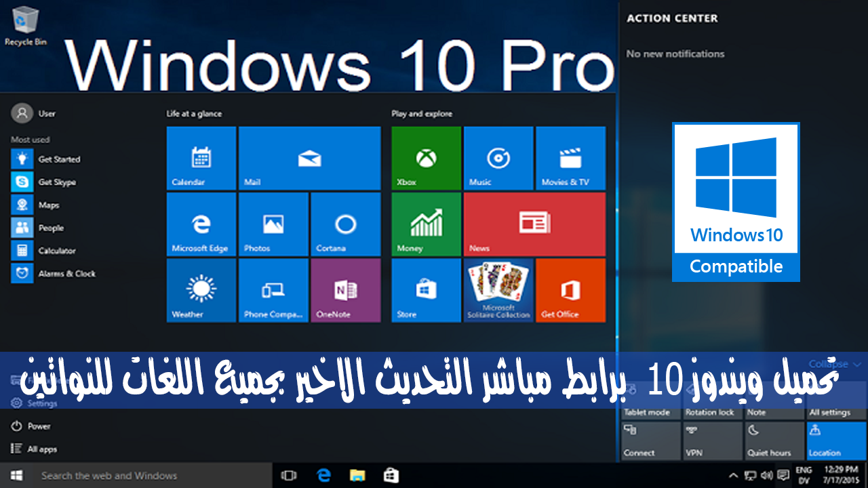
Task: Open the Note quick action
Action: pos(774,400)
